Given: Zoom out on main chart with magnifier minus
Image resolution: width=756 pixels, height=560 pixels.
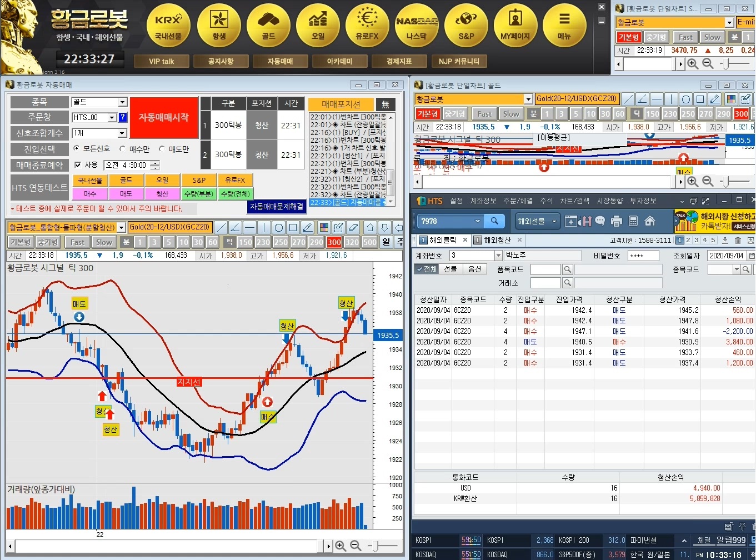Looking at the screenshot, I should 356,546.
